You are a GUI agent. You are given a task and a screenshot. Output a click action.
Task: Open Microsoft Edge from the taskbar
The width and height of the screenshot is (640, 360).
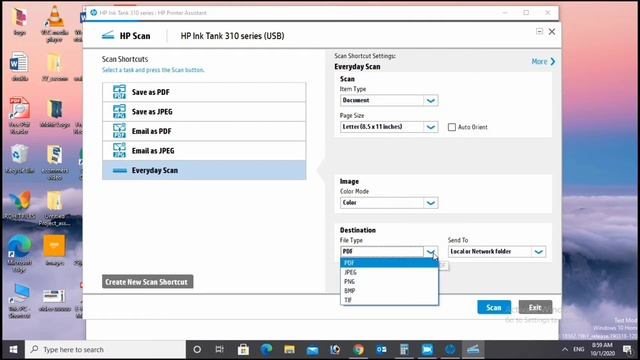pos(267,350)
